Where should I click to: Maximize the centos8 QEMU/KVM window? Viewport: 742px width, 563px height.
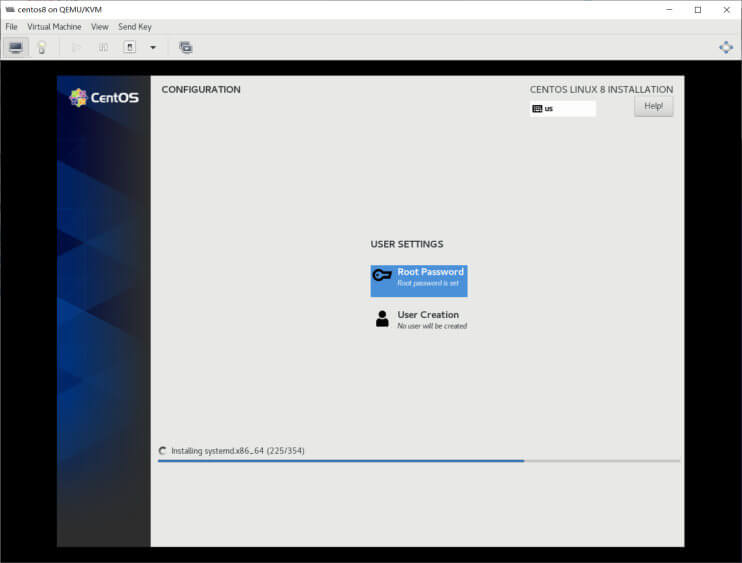[x=698, y=9]
